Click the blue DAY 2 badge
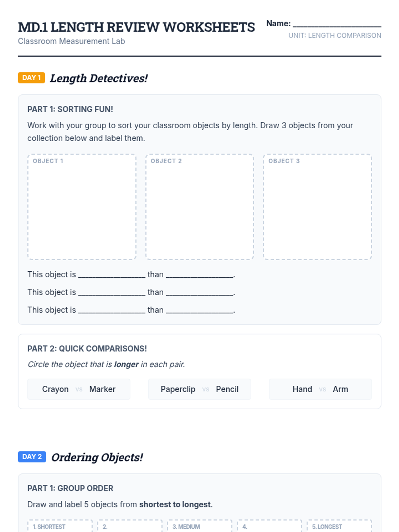Screen dimensions: 399x532 click(x=32, y=457)
